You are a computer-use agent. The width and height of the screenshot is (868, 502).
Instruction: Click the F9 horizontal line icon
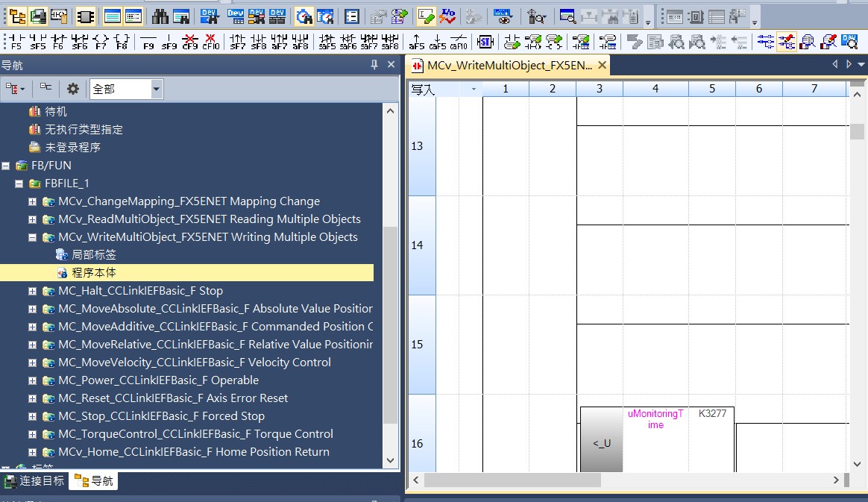click(x=148, y=41)
